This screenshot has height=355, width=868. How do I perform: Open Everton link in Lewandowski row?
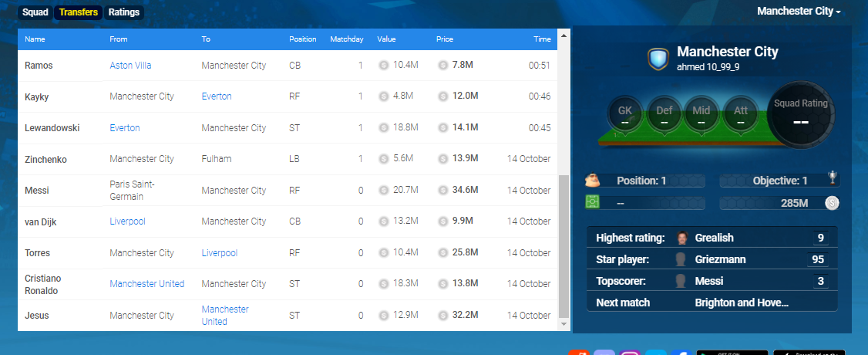click(125, 128)
